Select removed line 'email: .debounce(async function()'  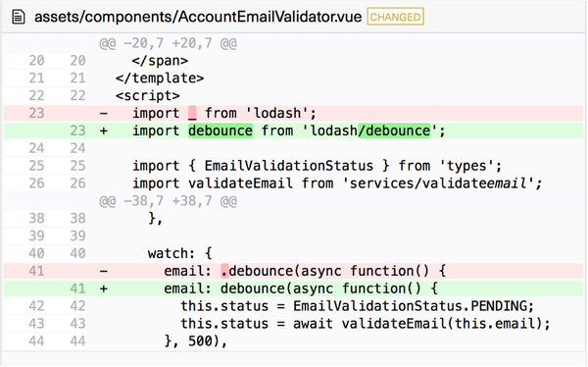(x=293, y=271)
